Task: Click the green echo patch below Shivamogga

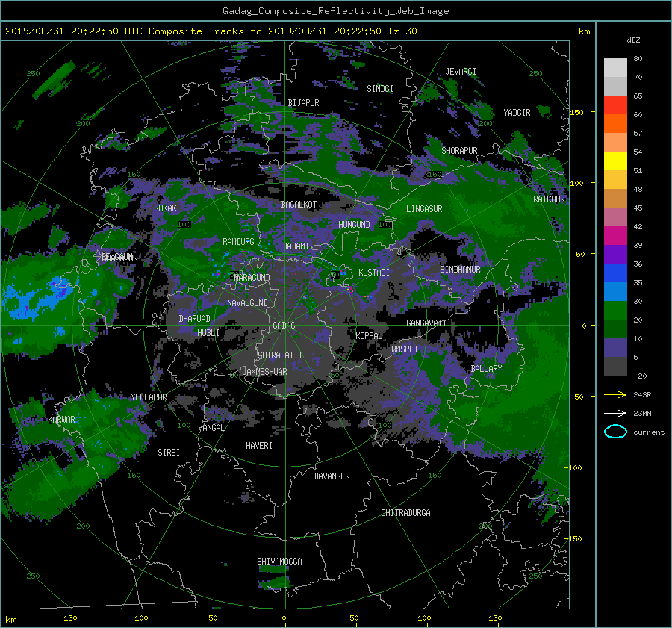Action: (274, 582)
